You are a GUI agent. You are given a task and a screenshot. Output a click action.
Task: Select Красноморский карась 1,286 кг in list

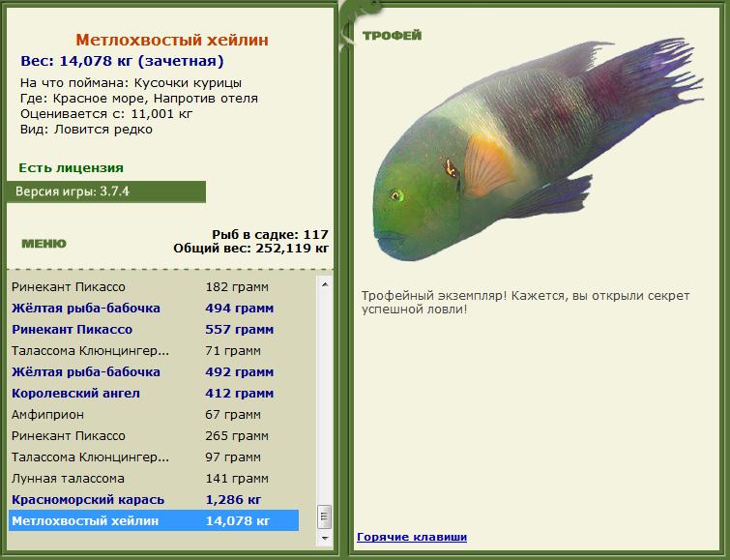(154, 499)
